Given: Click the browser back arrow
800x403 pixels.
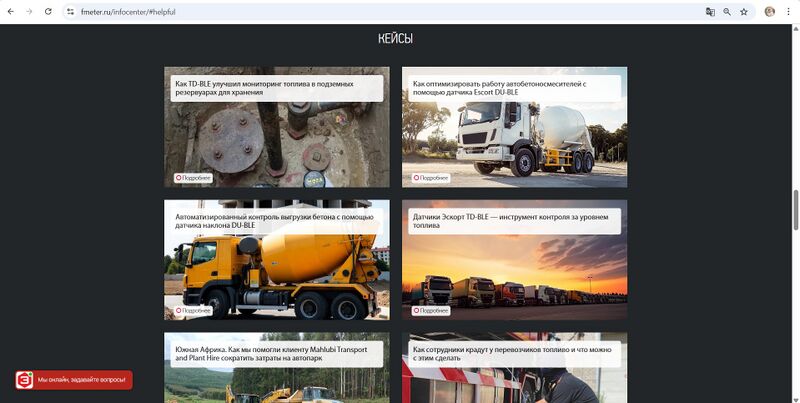Looking at the screenshot, I should coord(11,11).
